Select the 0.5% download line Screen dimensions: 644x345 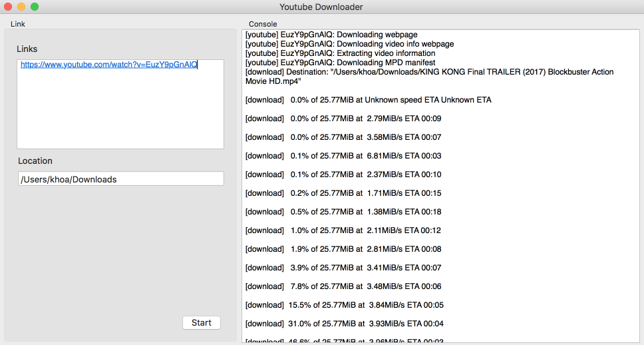coord(343,212)
